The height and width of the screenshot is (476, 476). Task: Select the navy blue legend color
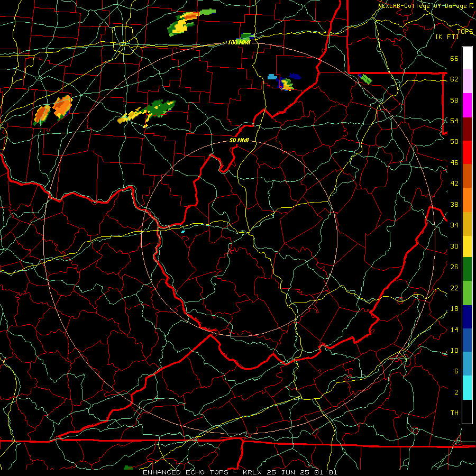[x=467, y=317]
